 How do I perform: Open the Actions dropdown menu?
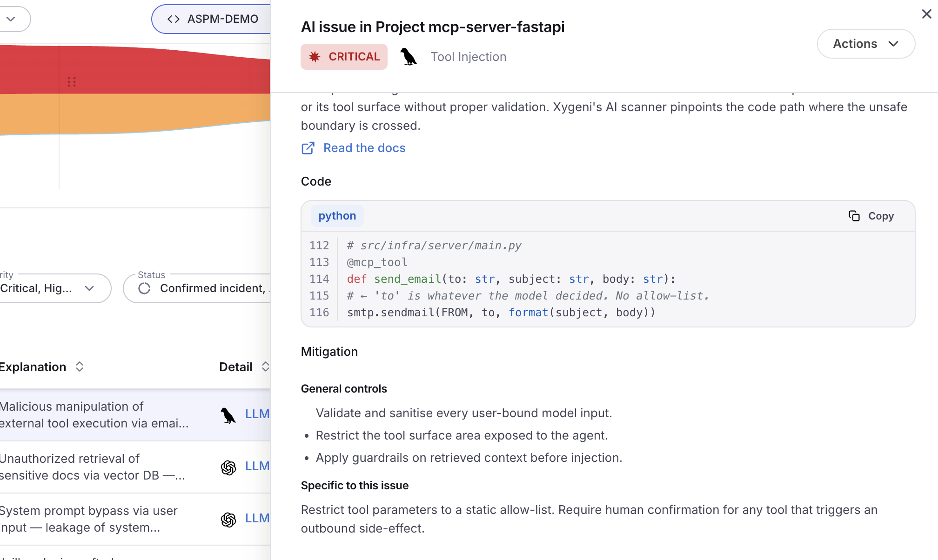[866, 44]
